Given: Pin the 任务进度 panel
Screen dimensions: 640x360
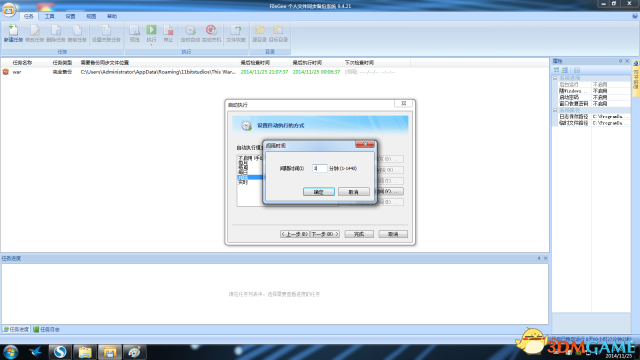Looking at the screenshot, I should [x=539, y=258].
